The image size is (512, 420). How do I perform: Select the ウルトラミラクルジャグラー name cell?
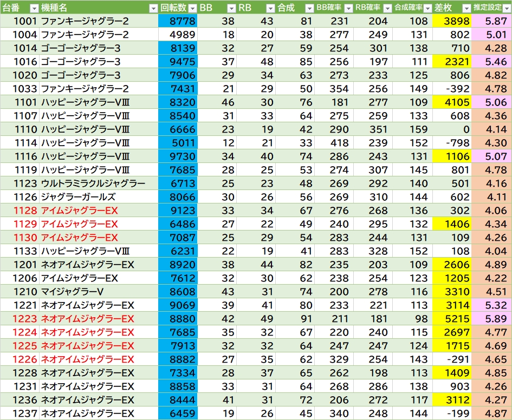(x=99, y=183)
